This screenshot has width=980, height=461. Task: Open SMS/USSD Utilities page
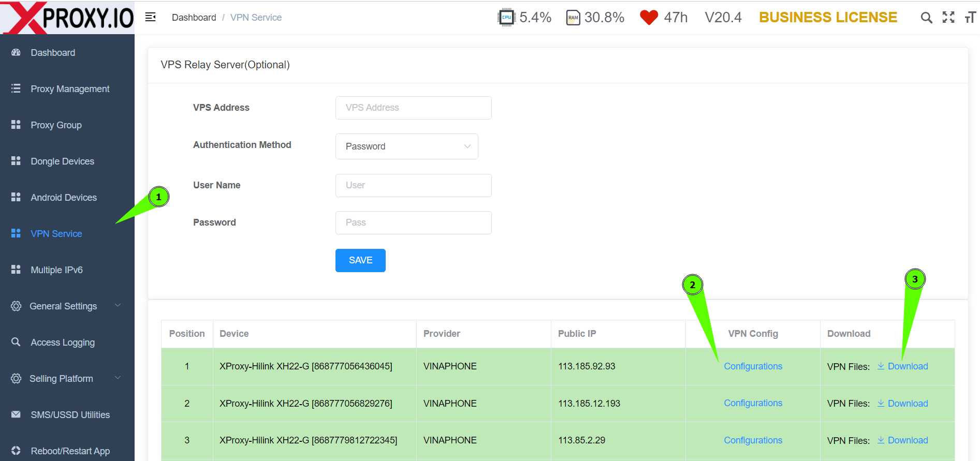pyautogui.click(x=70, y=414)
